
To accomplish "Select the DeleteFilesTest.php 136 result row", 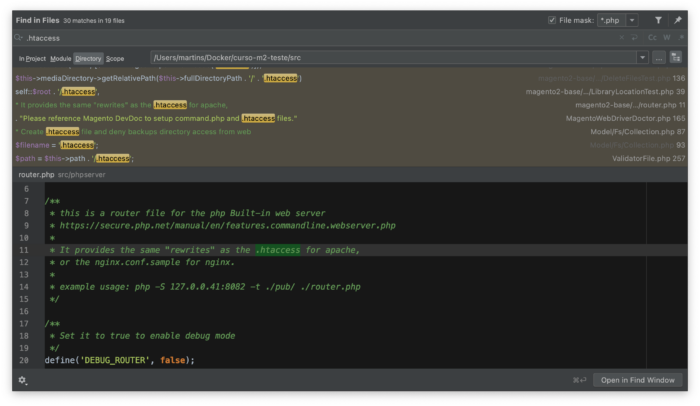I will click(x=350, y=78).
